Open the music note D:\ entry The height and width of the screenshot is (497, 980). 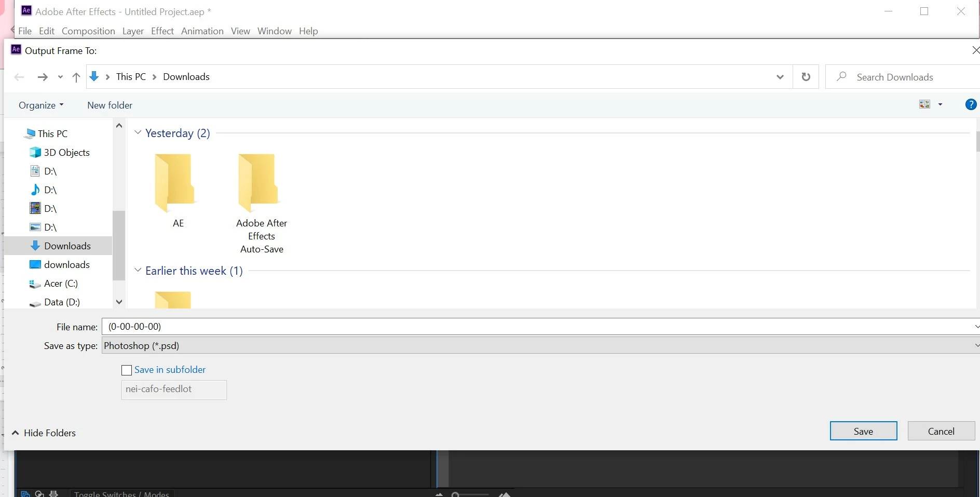pos(44,190)
